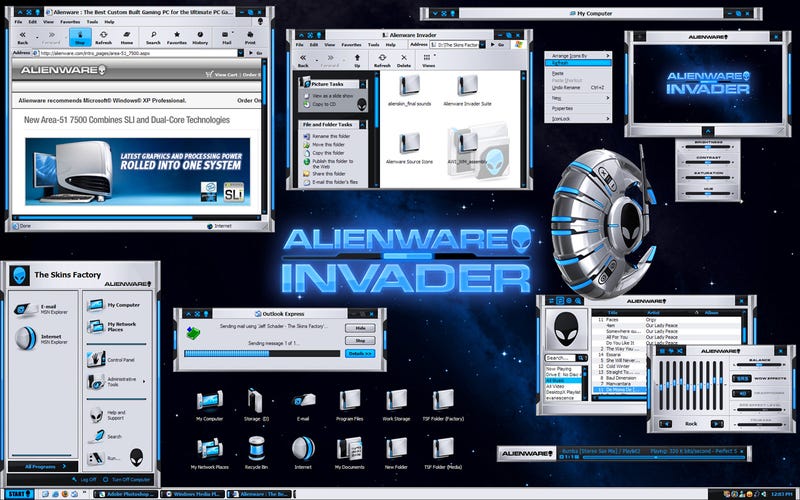The height and width of the screenshot is (500, 800).
Task: Open Tools menu in Internet Explorer
Action: pos(92,22)
